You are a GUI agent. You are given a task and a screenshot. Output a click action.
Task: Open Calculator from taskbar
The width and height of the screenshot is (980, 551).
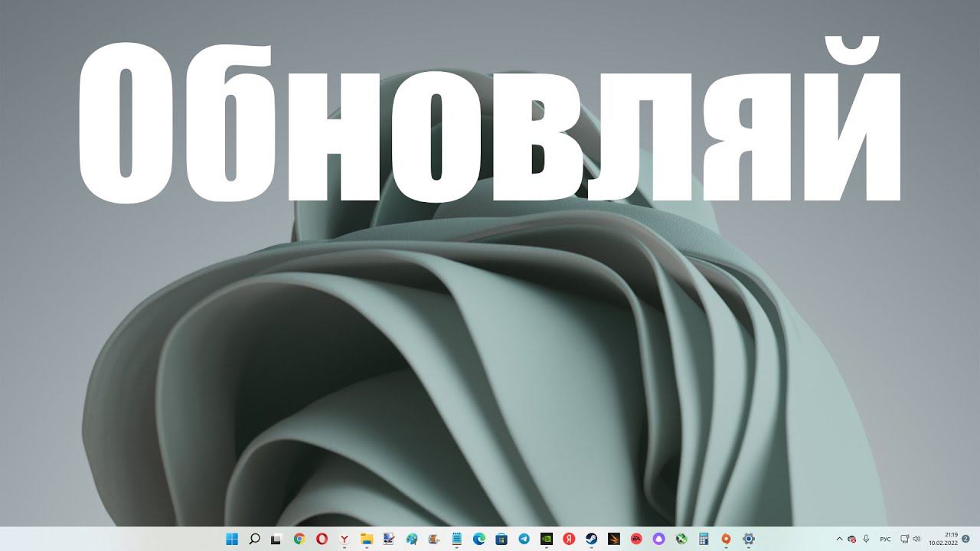coord(704,539)
